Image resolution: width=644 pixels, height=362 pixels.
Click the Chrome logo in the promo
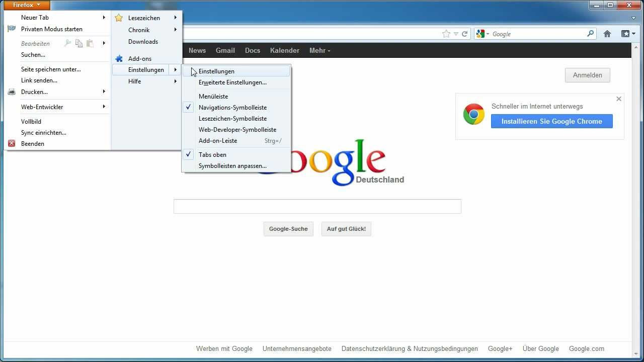(x=474, y=115)
